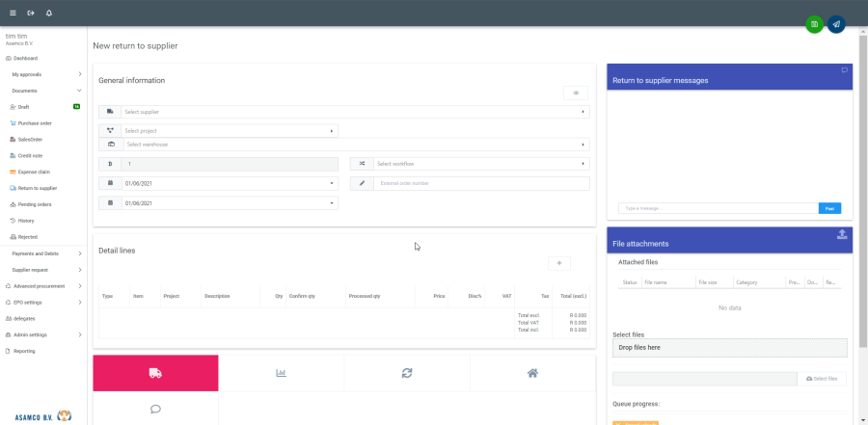Open Purchase order in sidebar
The height and width of the screenshot is (425, 868).
tap(35, 123)
